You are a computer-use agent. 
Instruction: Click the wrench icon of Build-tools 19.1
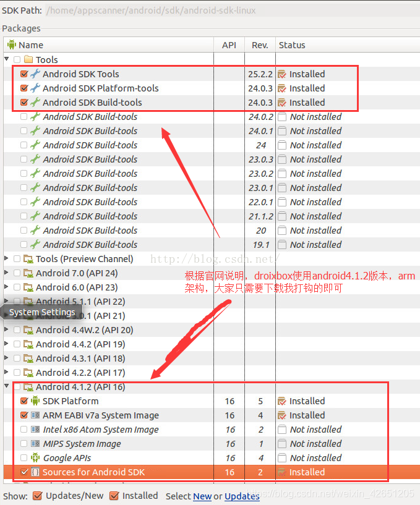pyautogui.click(x=35, y=244)
